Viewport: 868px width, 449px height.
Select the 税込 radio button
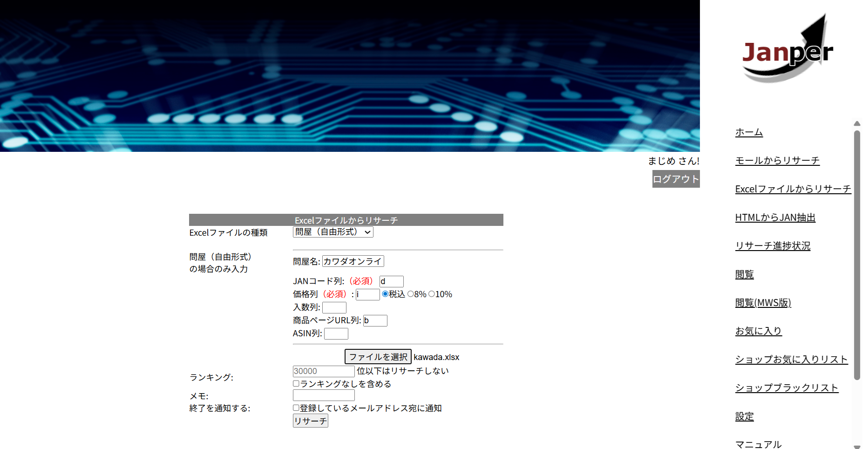click(x=385, y=294)
